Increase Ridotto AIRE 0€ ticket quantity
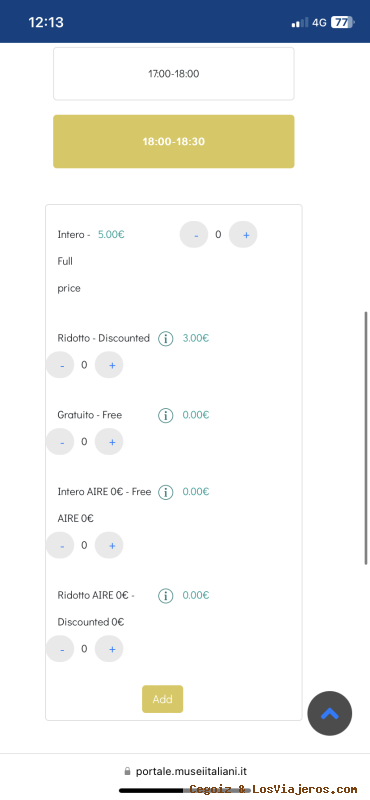This screenshot has height=800, width=370. (109, 649)
